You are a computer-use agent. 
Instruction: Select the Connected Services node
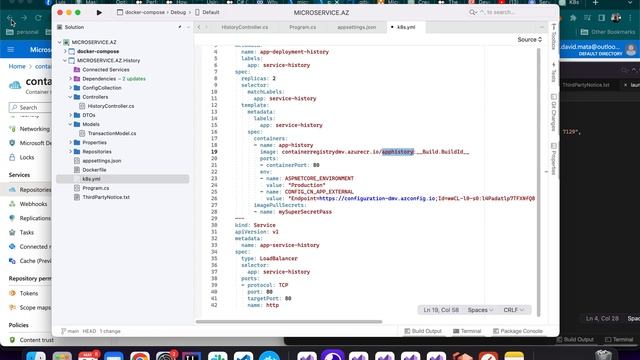(x=106, y=70)
